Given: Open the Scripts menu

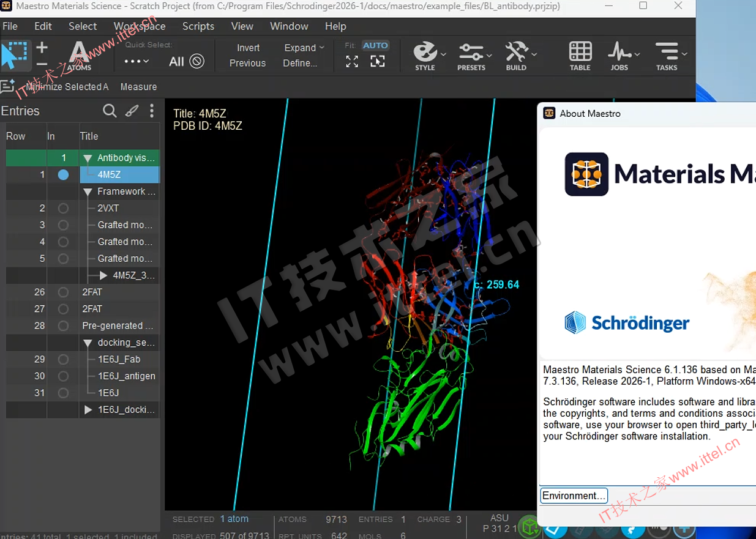Looking at the screenshot, I should (198, 26).
